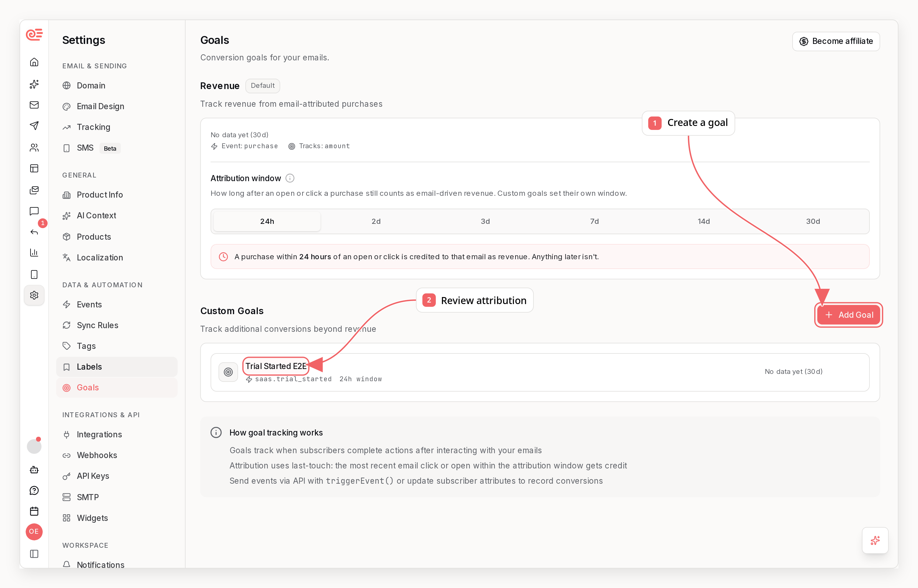This screenshot has height=588, width=918.
Task: Open the floating AI sparkle assistant button
Action: pos(875,540)
